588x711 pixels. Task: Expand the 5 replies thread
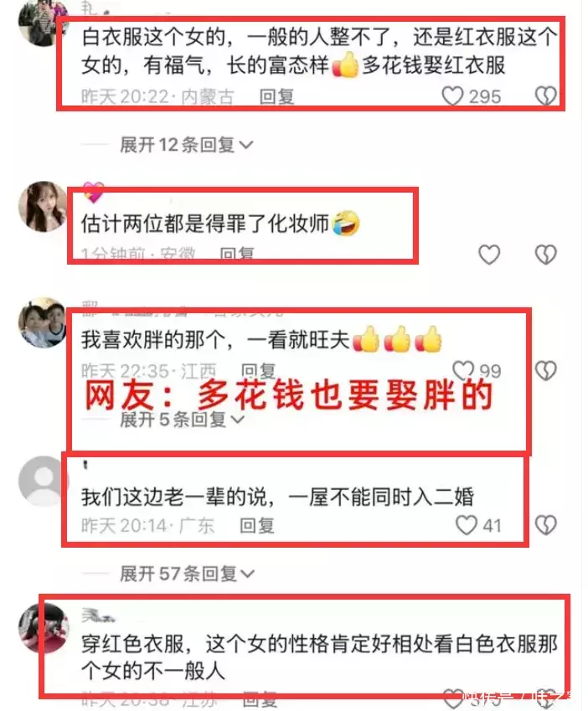coord(182,419)
